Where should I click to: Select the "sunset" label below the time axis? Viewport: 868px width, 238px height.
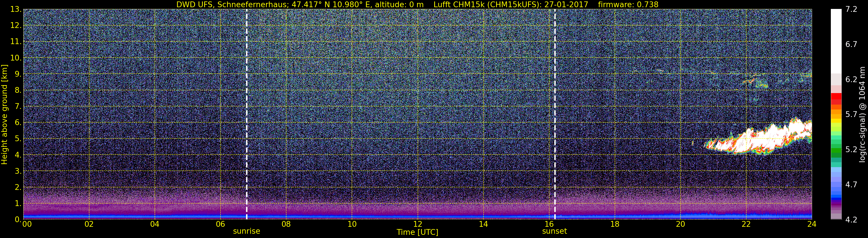tap(555, 231)
